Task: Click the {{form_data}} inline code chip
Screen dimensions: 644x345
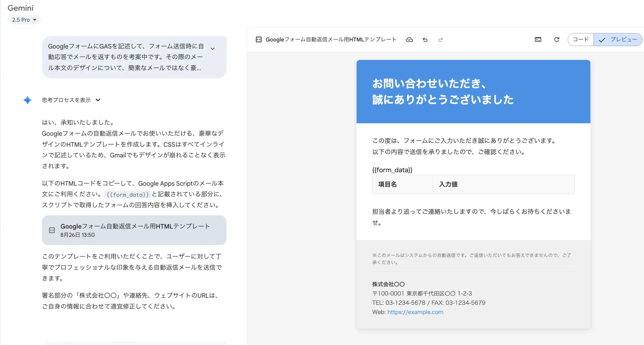Action: (x=128, y=195)
